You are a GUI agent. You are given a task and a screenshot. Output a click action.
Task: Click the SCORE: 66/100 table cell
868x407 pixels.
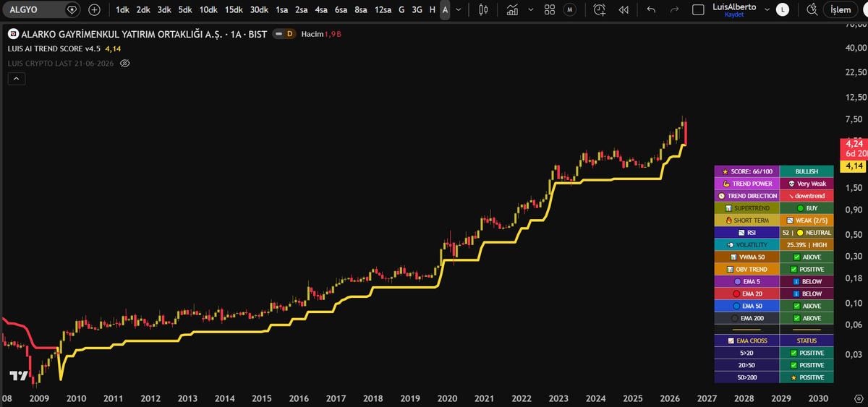746,171
